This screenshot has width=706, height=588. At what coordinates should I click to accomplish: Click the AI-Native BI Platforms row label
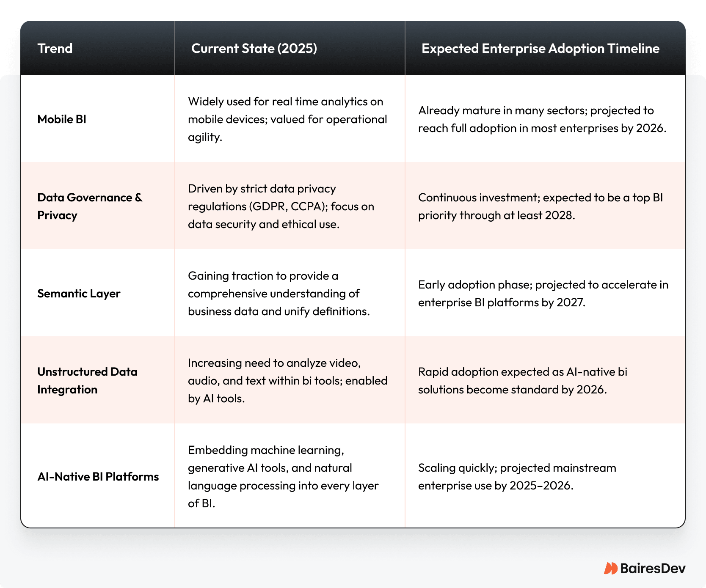click(x=98, y=477)
